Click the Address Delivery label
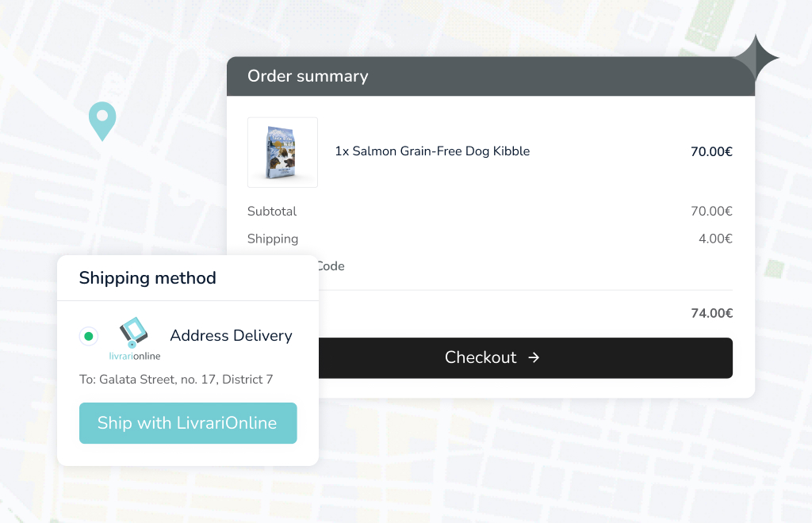Viewport: 812px width, 523px height. [x=231, y=336]
